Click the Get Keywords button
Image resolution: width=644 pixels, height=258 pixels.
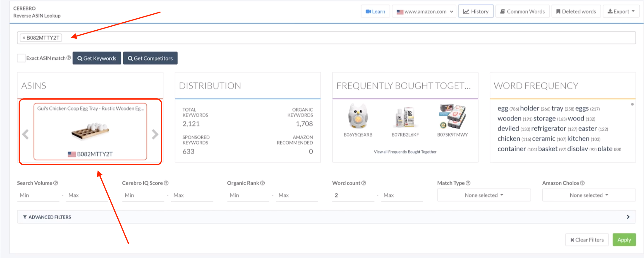click(x=97, y=58)
